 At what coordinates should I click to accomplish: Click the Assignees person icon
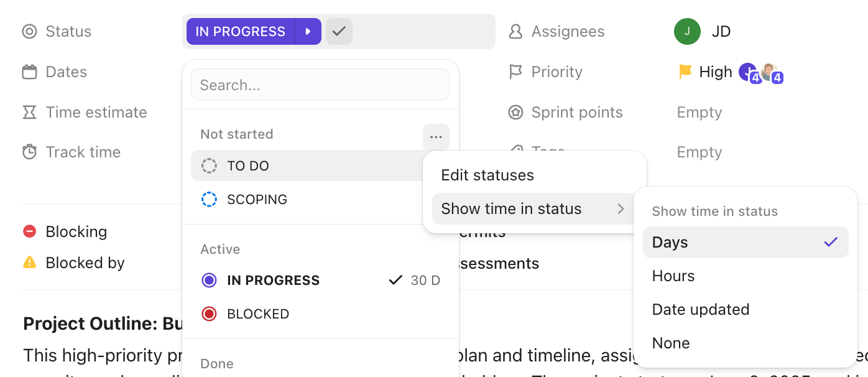coord(515,31)
